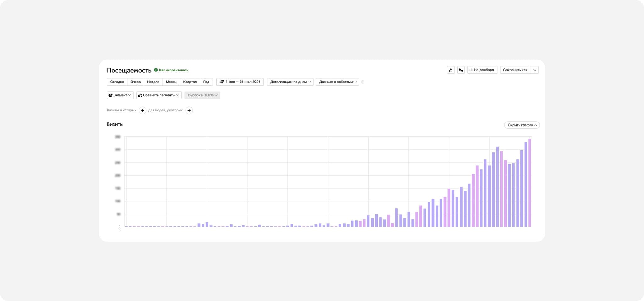Click the pie chart icon on 'Сегмент'
The width and height of the screenshot is (644, 301).
[110, 95]
